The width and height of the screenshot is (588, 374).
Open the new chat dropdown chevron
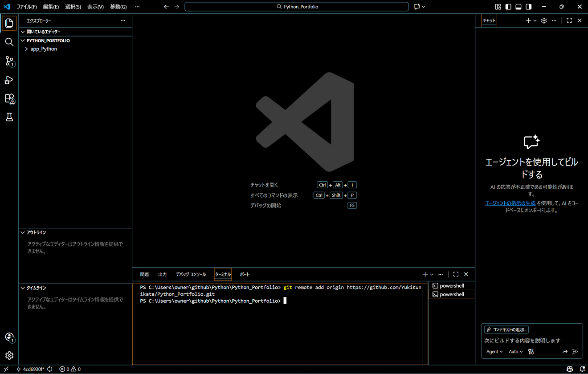(x=535, y=20)
